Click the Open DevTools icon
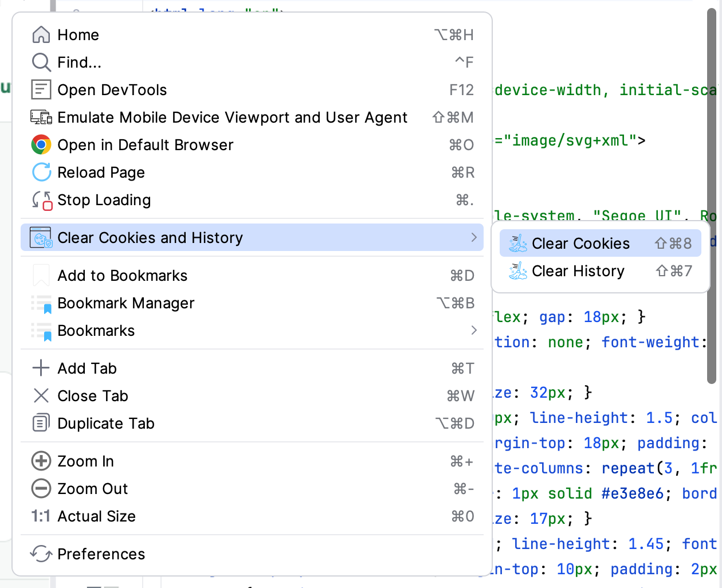The height and width of the screenshot is (588, 722). click(x=41, y=90)
